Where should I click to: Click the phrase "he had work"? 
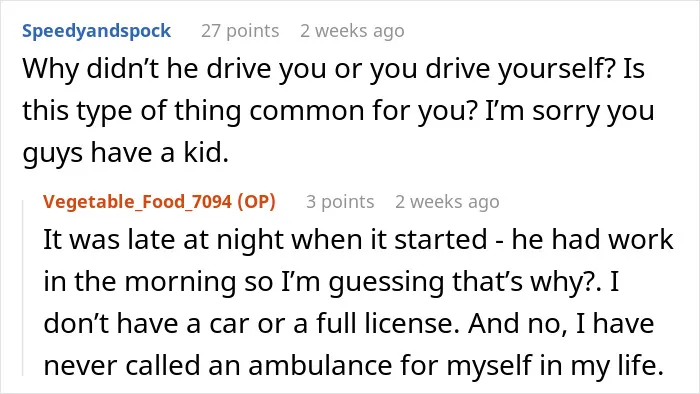click(592, 240)
